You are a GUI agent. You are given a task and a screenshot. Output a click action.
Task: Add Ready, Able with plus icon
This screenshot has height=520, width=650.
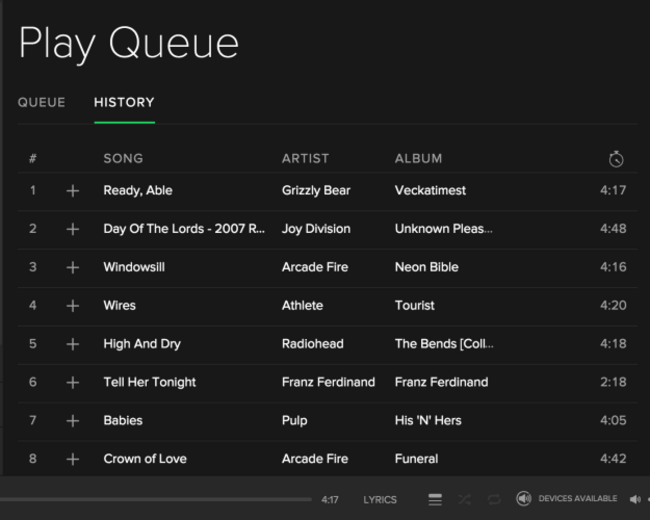(x=73, y=191)
